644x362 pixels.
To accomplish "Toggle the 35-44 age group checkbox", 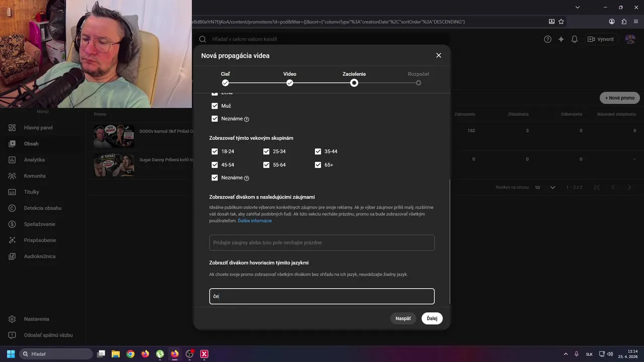I will (x=318, y=151).
